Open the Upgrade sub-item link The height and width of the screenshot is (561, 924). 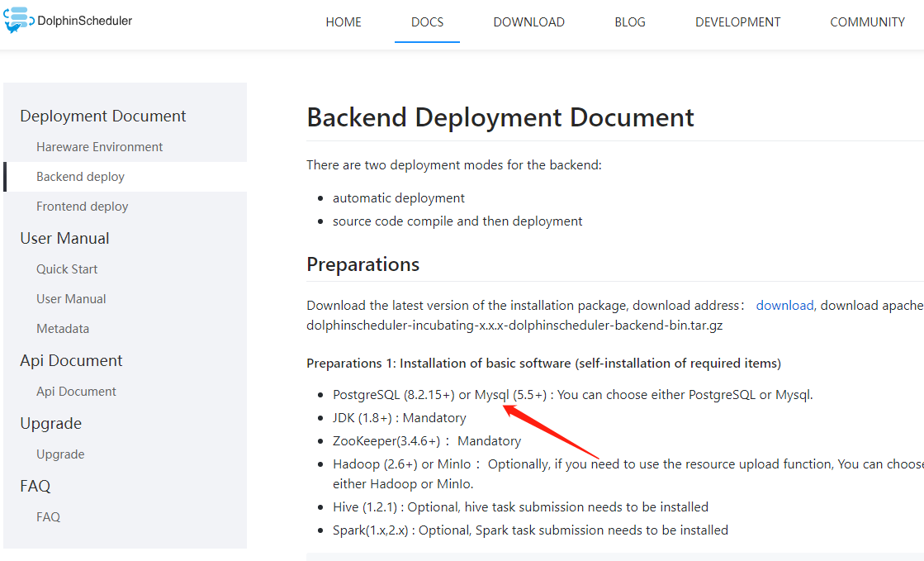(x=61, y=454)
